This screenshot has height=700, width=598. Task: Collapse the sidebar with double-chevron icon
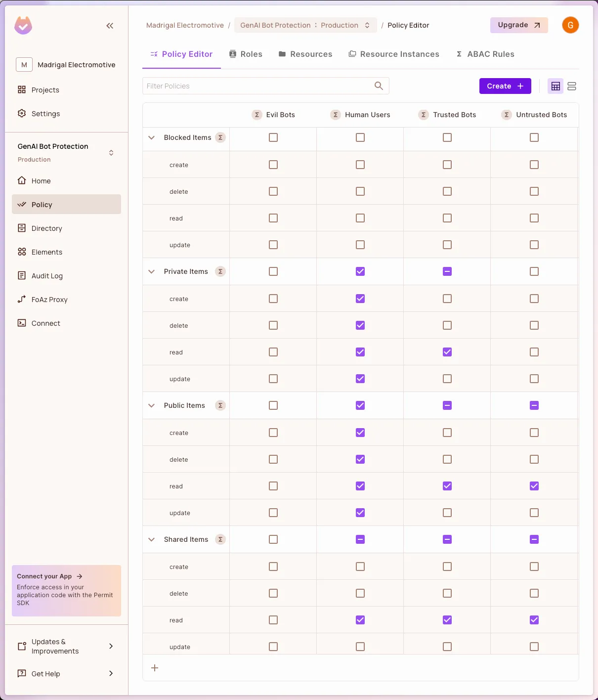click(x=110, y=26)
